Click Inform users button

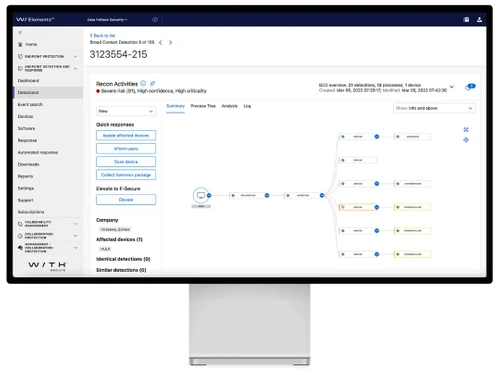pyautogui.click(x=126, y=149)
